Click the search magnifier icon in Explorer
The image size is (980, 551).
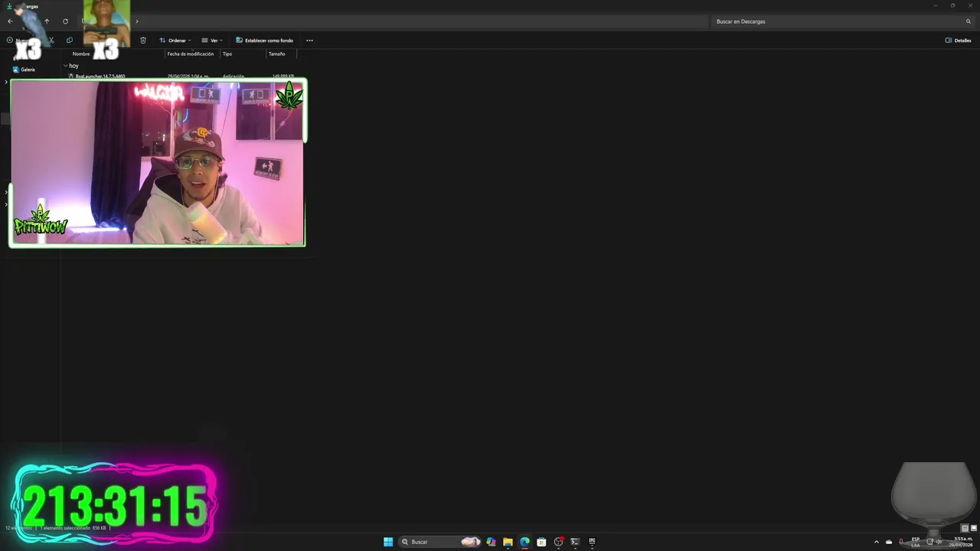pyautogui.click(x=969, y=21)
